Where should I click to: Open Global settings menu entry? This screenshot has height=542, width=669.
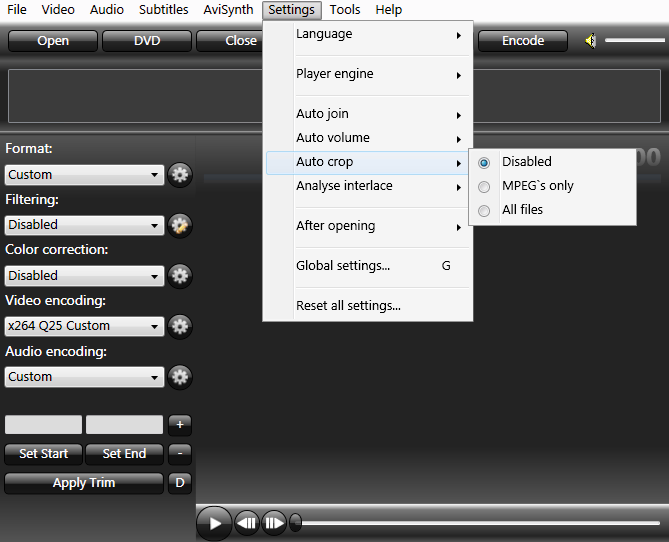(343, 266)
